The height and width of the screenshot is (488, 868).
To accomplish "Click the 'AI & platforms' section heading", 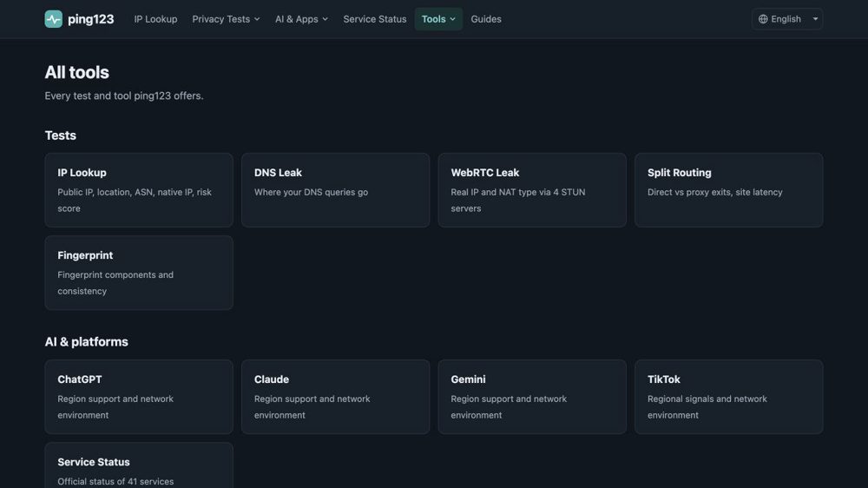I will 86,342.
